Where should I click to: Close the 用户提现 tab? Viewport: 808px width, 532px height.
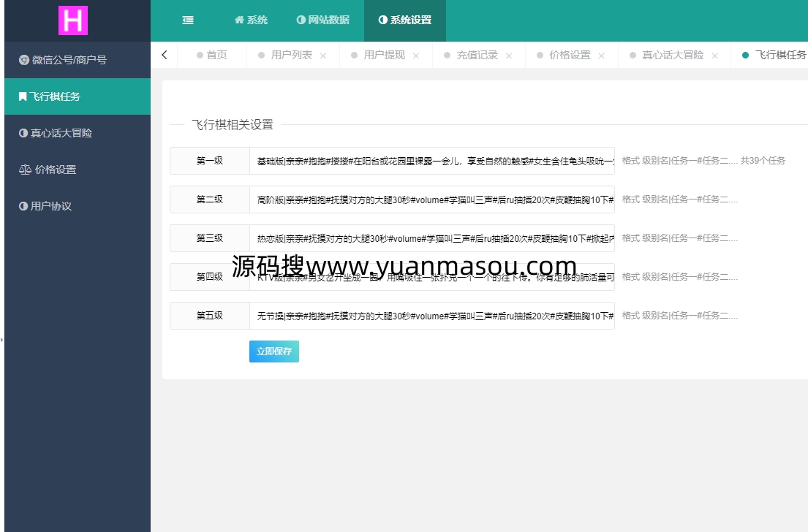tap(416, 56)
